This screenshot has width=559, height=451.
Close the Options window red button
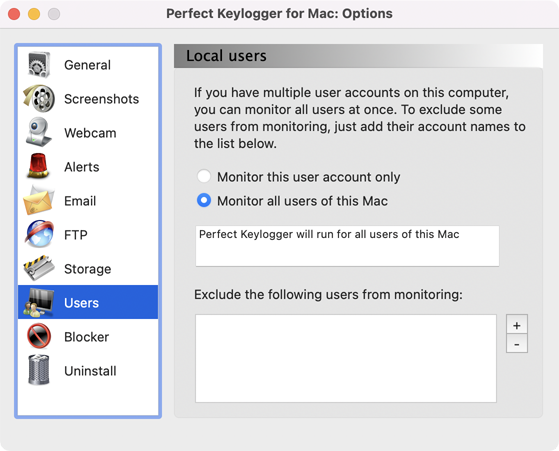pos(14,14)
